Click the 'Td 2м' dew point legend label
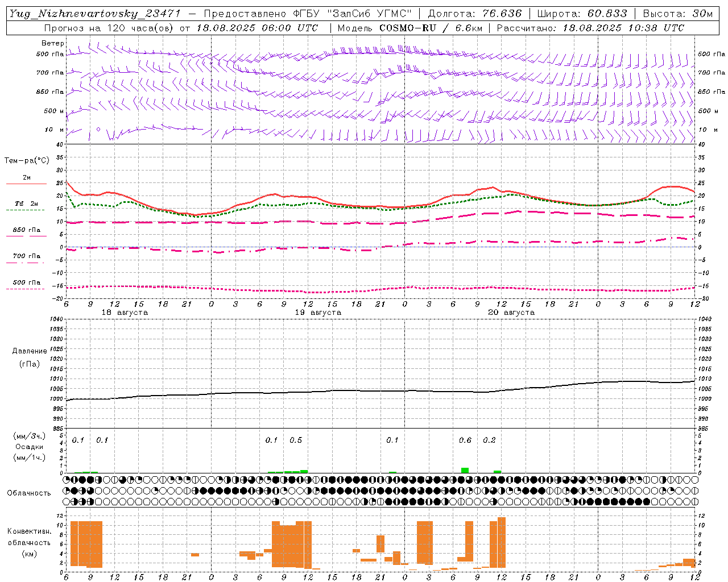The height and width of the screenshot is (582, 728). pos(27,203)
